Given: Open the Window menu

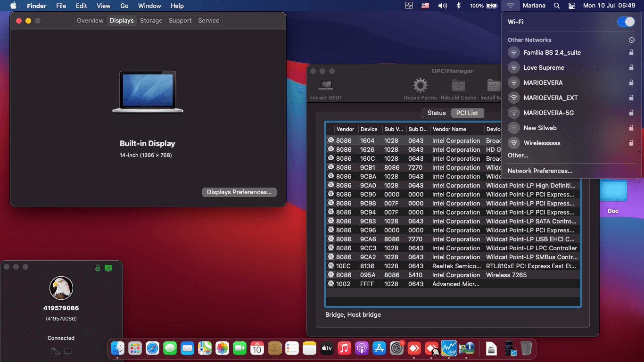Looking at the screenshot, I should [149, 6].
